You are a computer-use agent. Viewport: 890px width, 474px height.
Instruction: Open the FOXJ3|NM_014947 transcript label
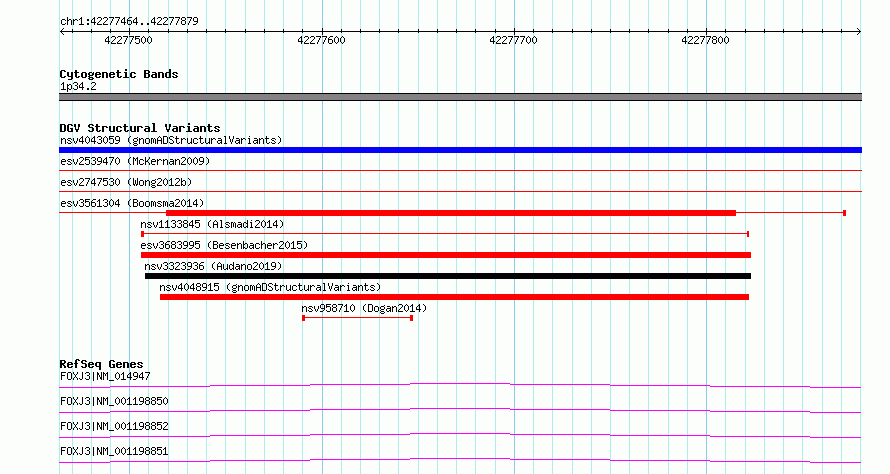[x=105, y=376]
